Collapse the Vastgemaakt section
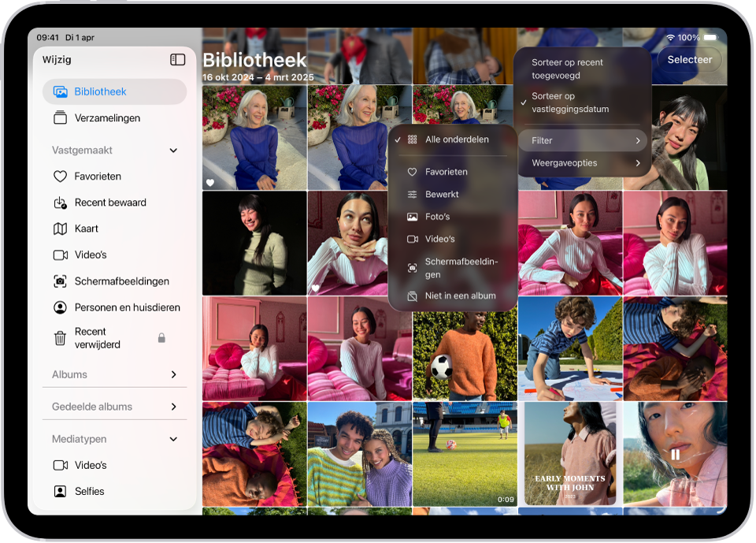This screenshot has width=756, height=543. click(174, 150)
